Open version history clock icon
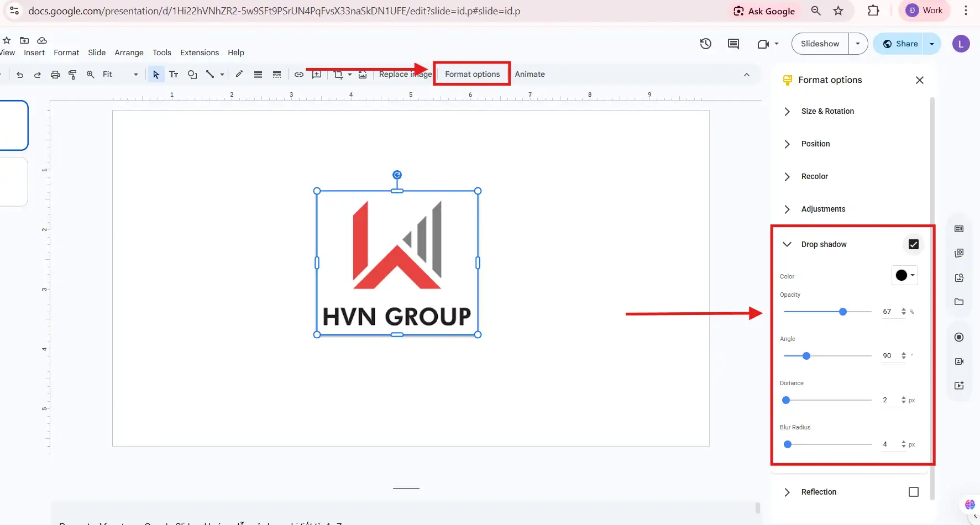 705,44
